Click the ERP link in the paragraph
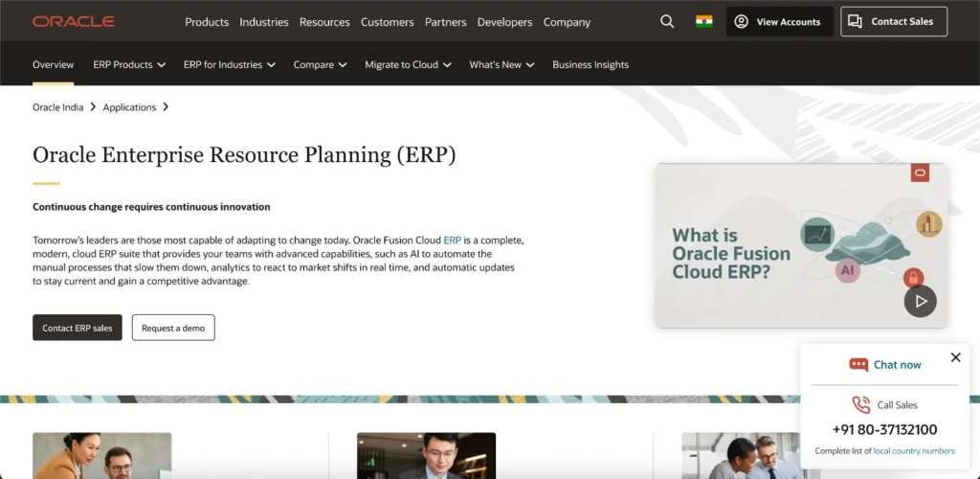Screen dimensions: 980x479 point(452,239)
